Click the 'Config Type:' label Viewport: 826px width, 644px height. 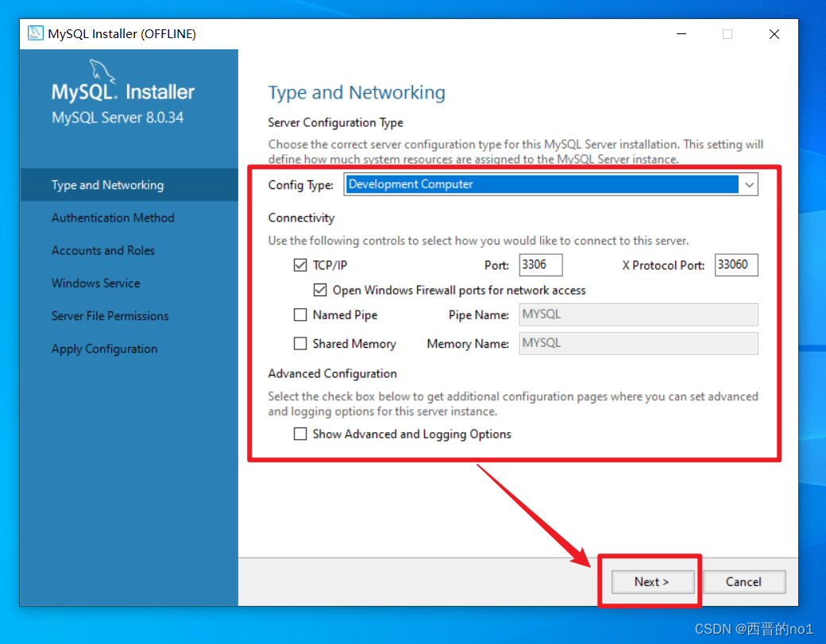coord(301,185)
